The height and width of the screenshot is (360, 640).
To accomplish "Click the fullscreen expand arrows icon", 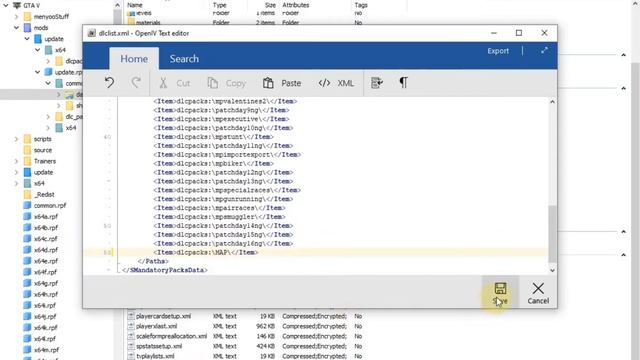I will click(x=544, y=51).
